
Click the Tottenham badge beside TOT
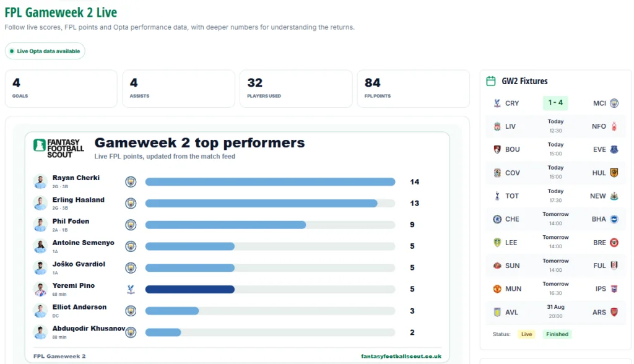(497, 196)
